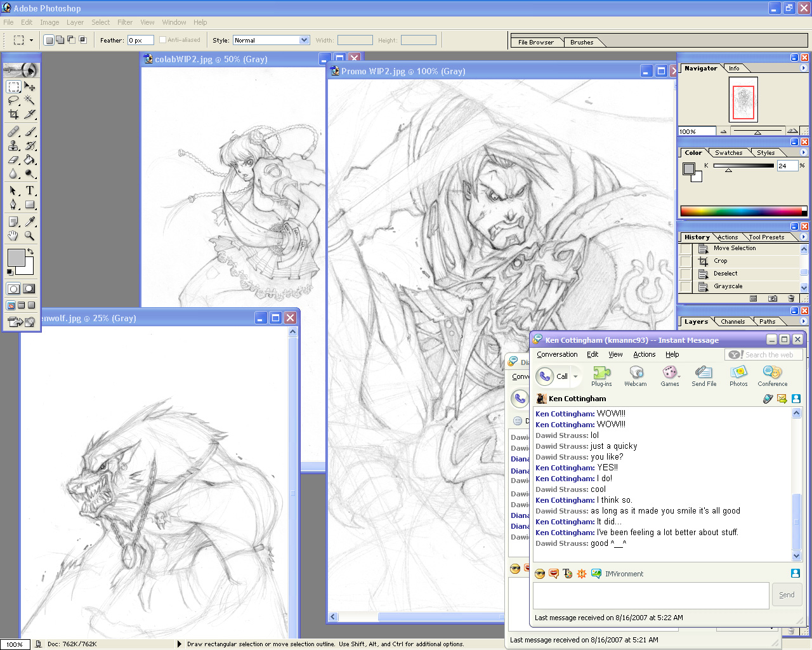Select the Path Selection arrow tool
The image size is (812, 650).
13,190
